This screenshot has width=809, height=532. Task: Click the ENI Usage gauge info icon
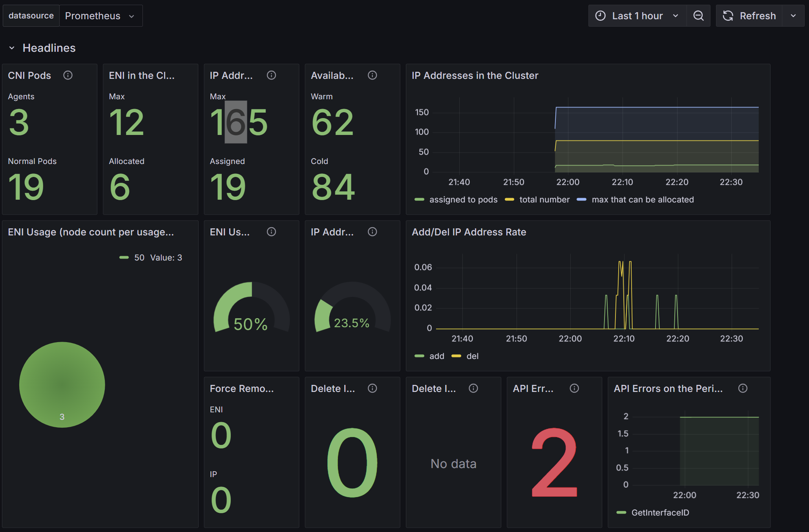(x=271, y=232)
